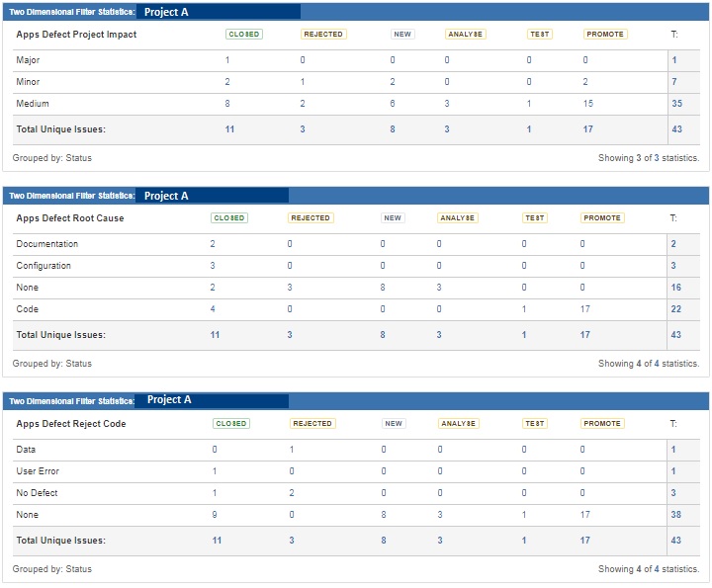The image size is (712, 588).
Task: Click closed count 9 in Reject Code table
Action: point(214,515)
